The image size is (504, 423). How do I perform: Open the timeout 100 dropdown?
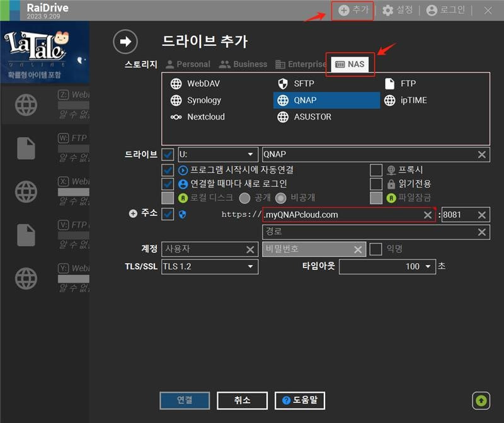click(x=387, y=267)
